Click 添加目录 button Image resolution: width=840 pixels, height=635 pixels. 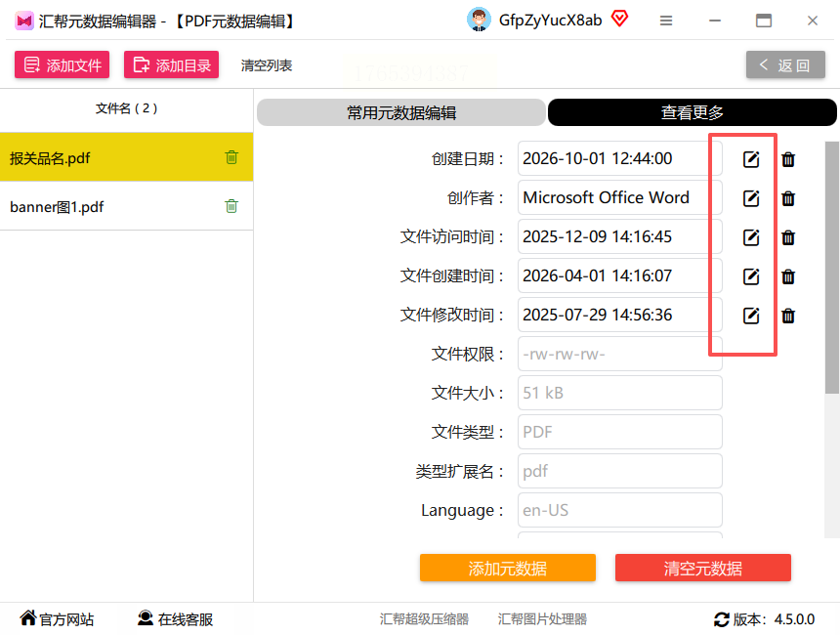tap(172, 64)
